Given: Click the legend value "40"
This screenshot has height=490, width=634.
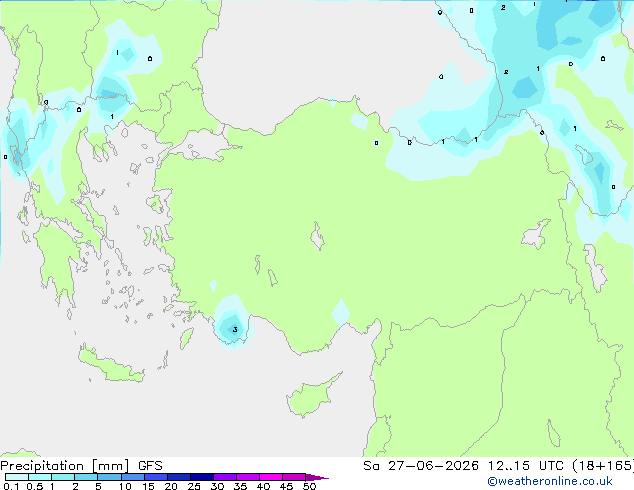Looking at the screenshot, I should click(x=263, y=486).
